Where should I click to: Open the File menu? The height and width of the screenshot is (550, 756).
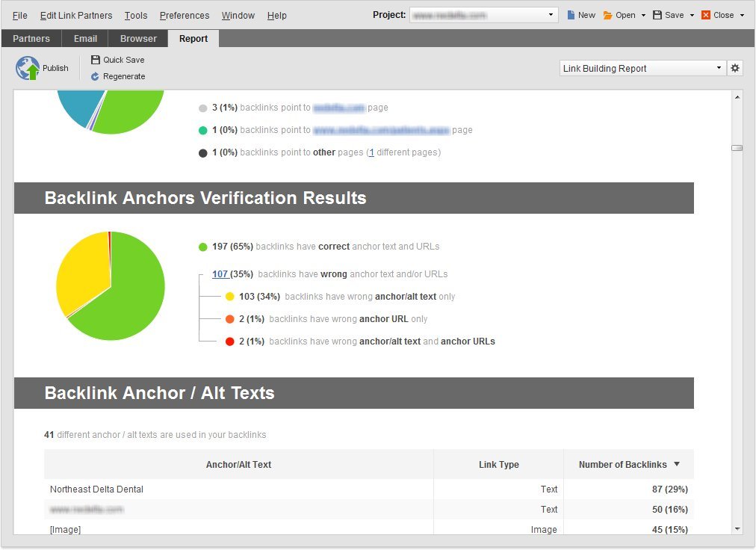[19, 16]
